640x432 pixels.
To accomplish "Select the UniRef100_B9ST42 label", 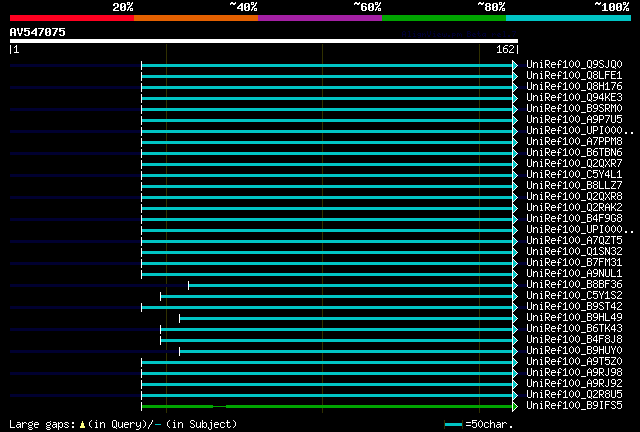I will [x=574, y=307].
